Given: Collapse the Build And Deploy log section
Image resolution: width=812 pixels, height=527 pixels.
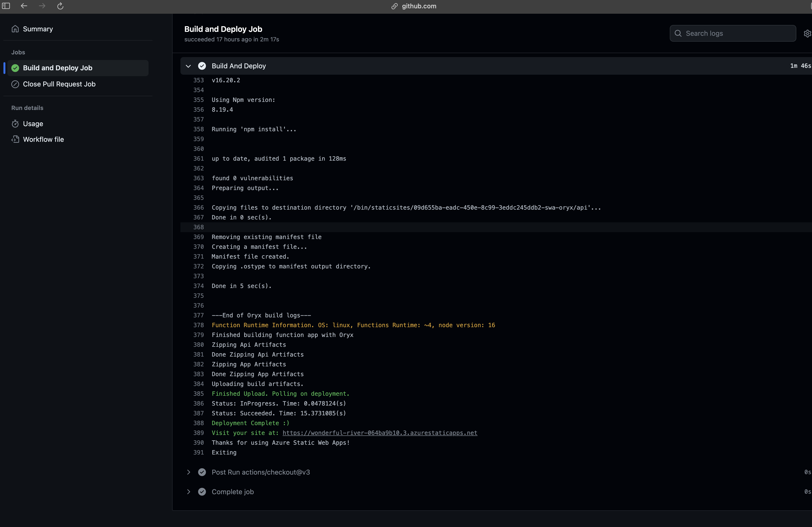Looking at the screenshot, I should click(188, 66).
